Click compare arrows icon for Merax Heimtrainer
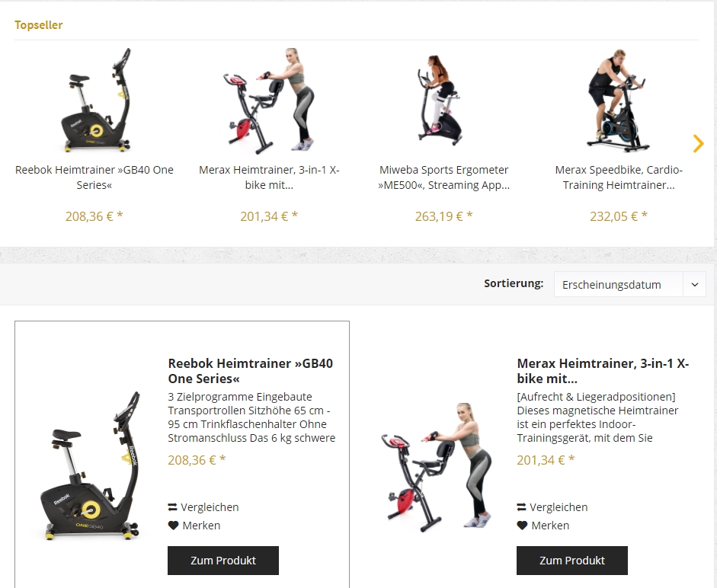The image size is (717, 588). coord(521,507)
